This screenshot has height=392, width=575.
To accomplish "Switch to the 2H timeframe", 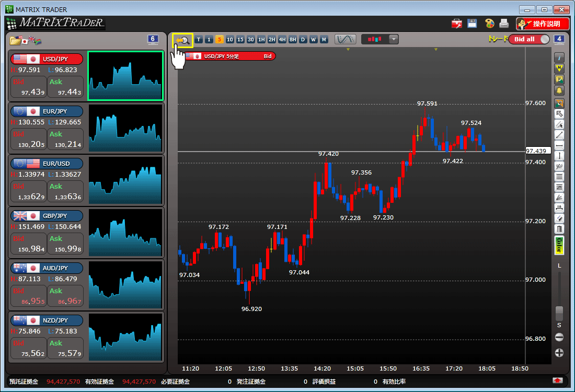I will click(272, 40).
